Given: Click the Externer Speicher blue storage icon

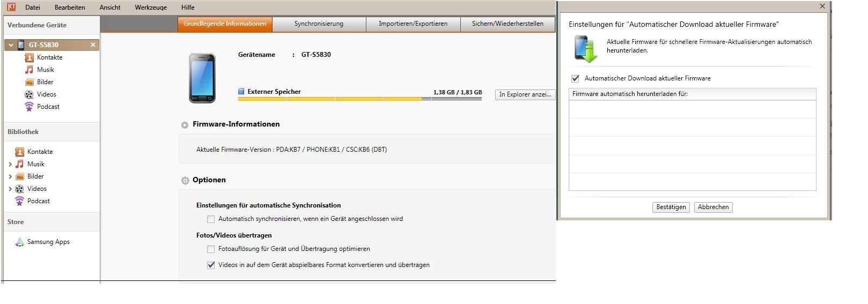Looking at the screenshot, I should click(x=241, y=92).
